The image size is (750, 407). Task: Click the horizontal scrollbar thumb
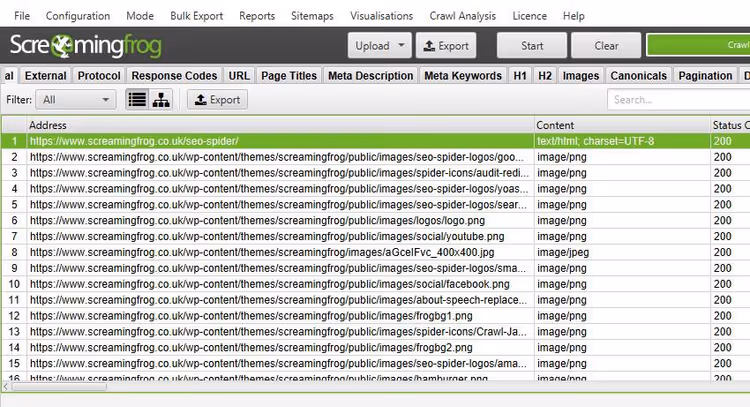click(59, 386)
